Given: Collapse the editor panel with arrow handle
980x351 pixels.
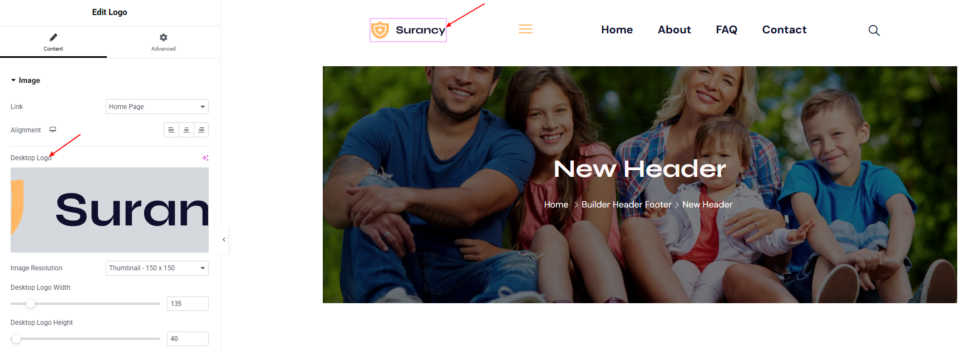Looking at the screenshot, I should [224, 240].
